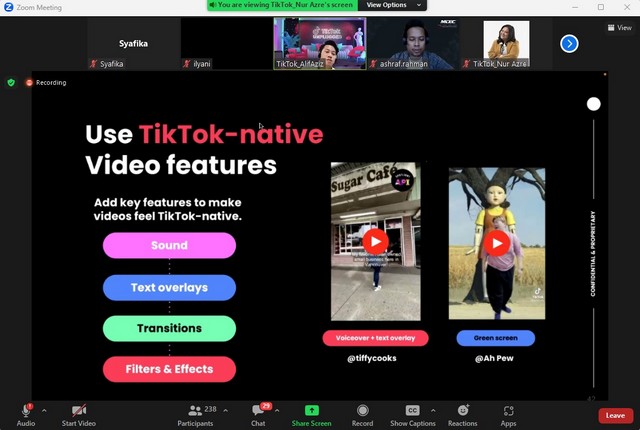The width and height of the screenshot is (640, 430).
Task: Expand audio options caret next to Audio
Action: pos(44,410)
